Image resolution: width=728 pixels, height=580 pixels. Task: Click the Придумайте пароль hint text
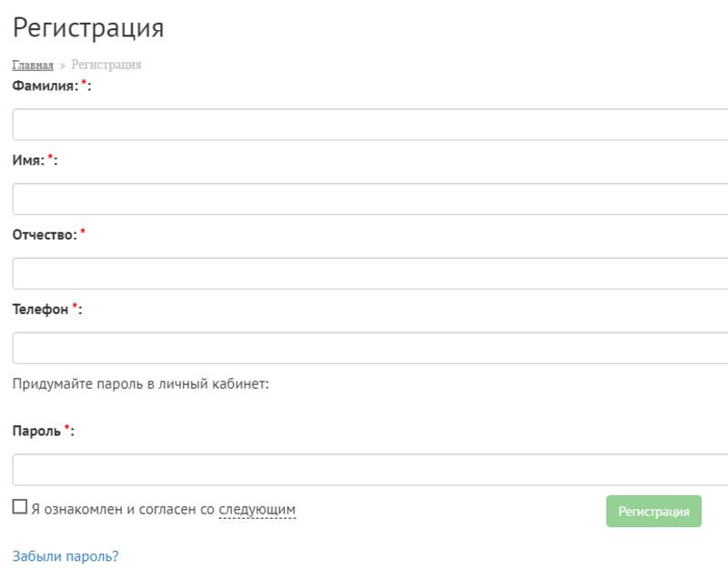[140, 384]
